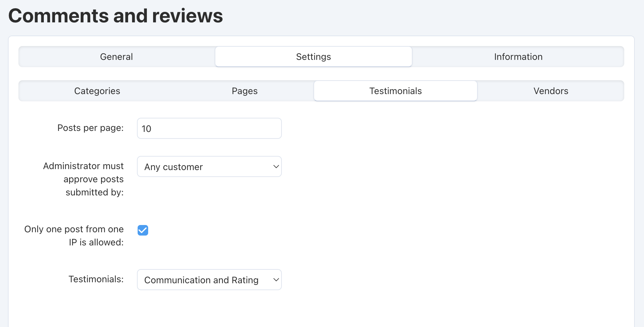This screenshot has width=644, height=327.
Task: Switch to the Pages sub-tab
Action: coord(245,91)
